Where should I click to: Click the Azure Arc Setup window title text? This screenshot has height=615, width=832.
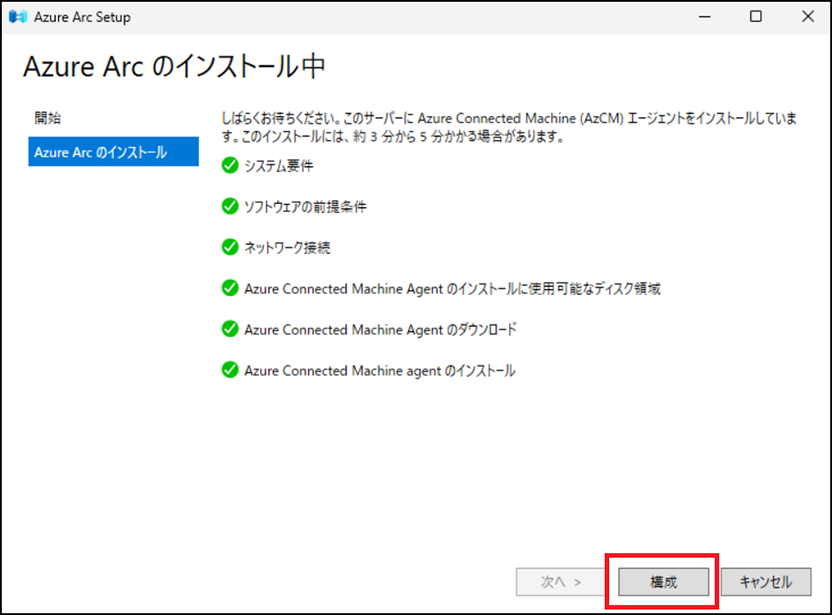coord(82,17)
